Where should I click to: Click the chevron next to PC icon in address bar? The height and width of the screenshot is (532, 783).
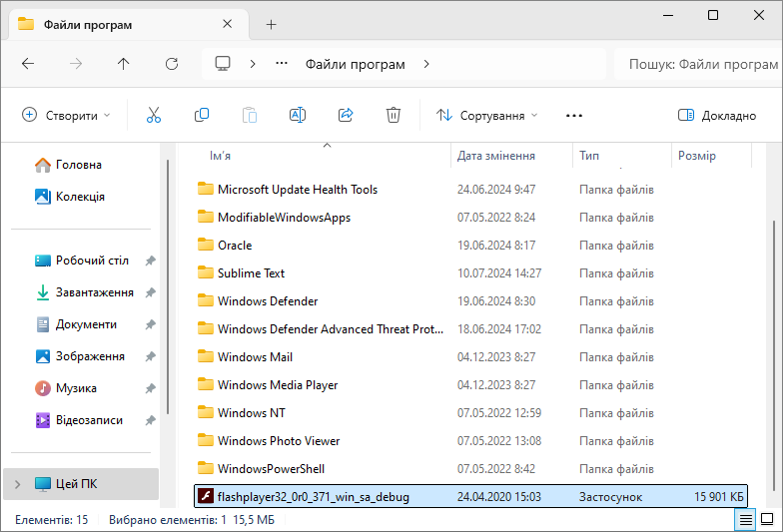pos(253,64)
